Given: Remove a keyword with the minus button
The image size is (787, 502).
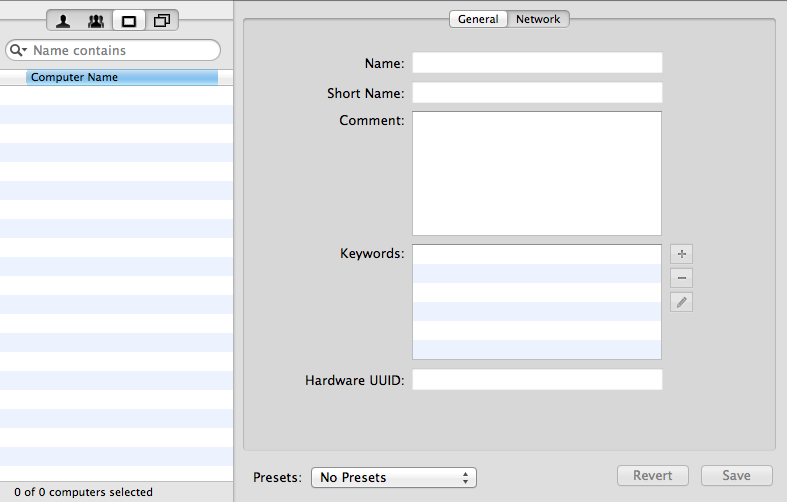Looking at the screenshot, I should pyautogui.click(x=682, y=278).
